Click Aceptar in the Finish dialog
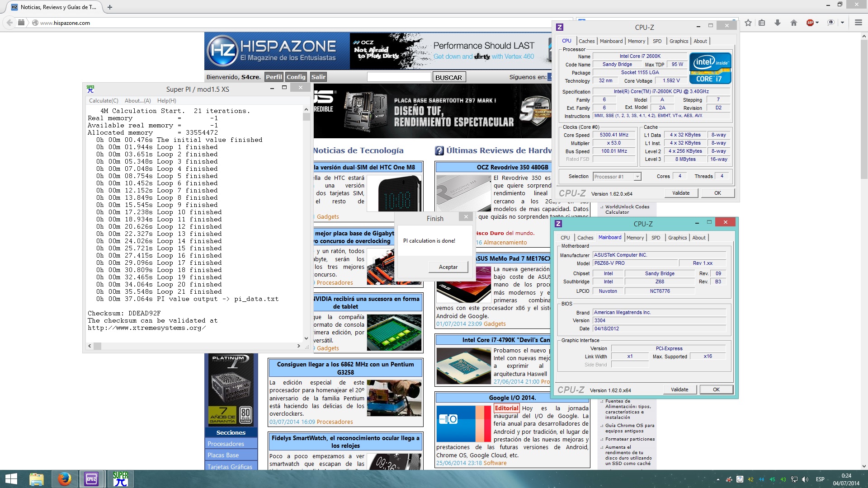Image resolution: width=868 pixels, height=488 pixels. pyautogui.click(x=448, y=267)
